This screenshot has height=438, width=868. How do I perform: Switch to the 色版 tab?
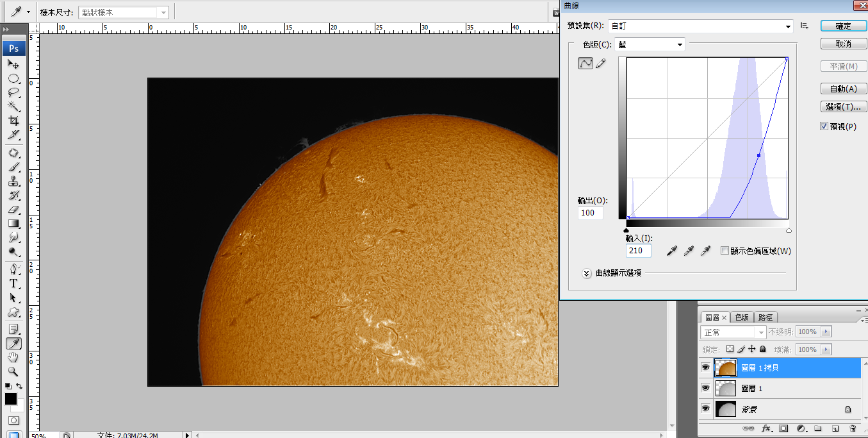742,317
